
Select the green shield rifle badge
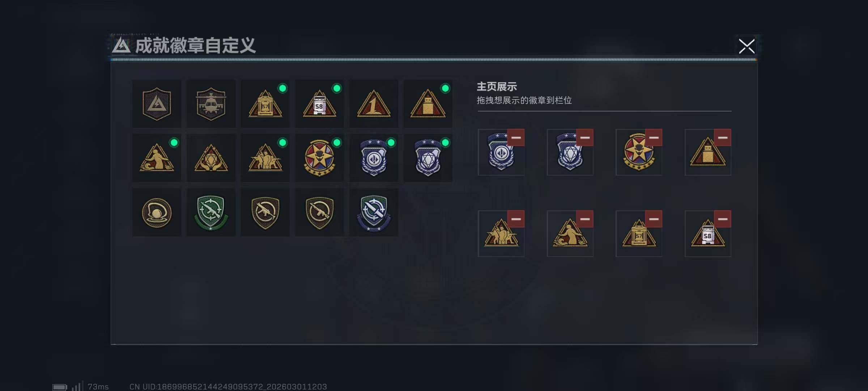[211, 213]
